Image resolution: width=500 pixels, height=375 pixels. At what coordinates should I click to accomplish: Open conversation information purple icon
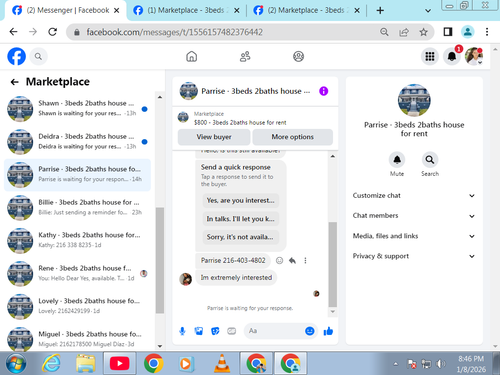coord(323,91)
